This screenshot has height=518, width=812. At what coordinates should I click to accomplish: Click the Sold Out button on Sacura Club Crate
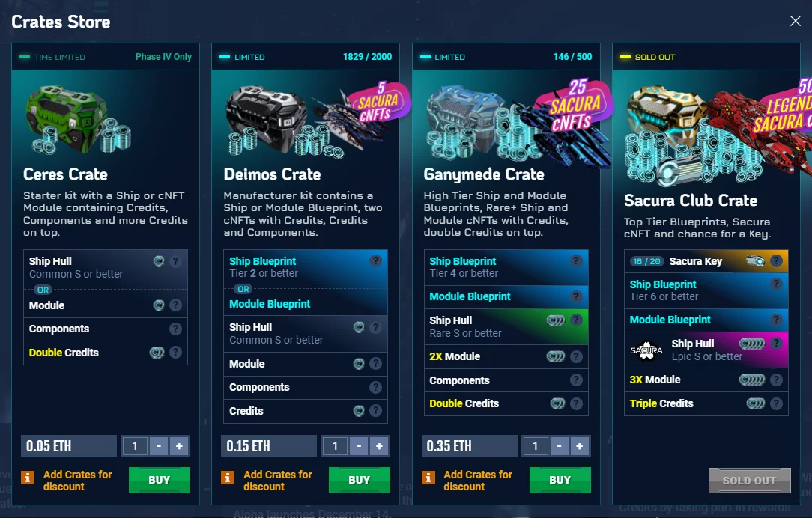tap(749, 481)
